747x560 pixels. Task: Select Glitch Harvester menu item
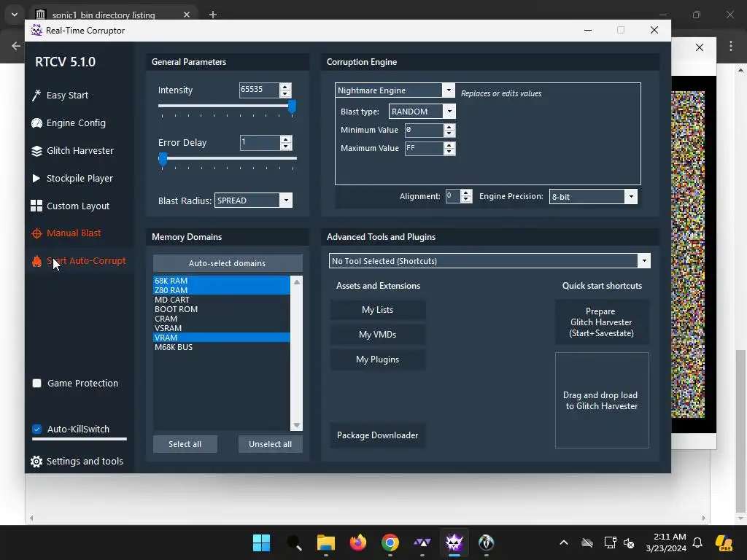(x=80, y=151)
